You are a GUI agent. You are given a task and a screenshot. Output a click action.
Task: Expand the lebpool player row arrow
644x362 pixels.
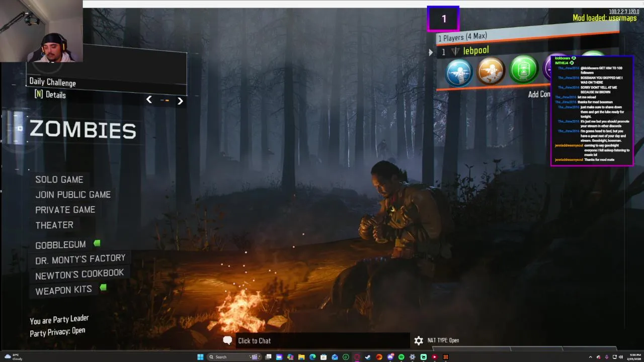(431, 52)
